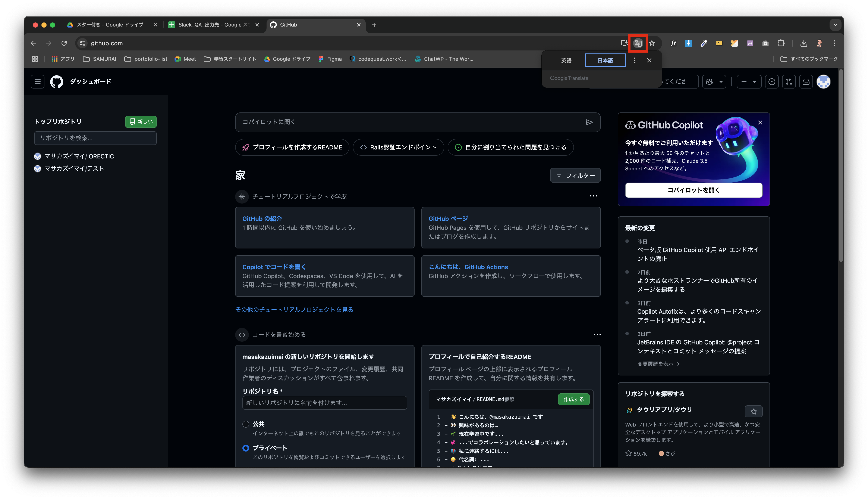Click the 新しい repository button
Image resolution: width=868 pixels, height=499 pixels.
(x=141, y=122)
